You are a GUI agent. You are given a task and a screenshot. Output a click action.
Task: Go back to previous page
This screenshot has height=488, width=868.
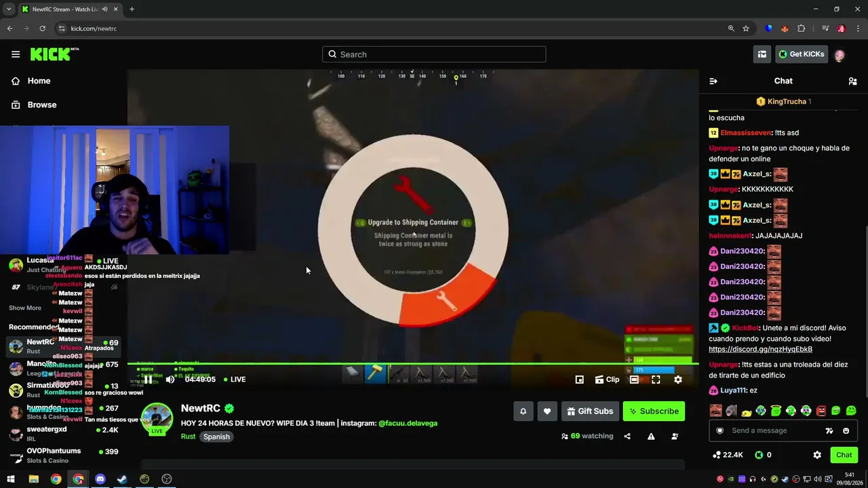pyautogui.click(x=9, y=28)
